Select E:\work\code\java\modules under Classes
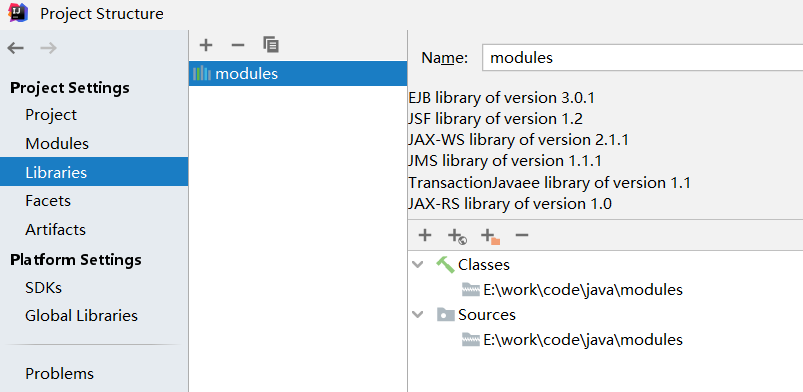Screen dimensions: 803x392 [x=583, y=290]
